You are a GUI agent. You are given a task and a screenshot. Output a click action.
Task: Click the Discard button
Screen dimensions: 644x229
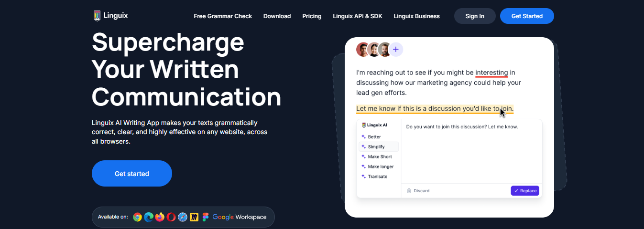tap(418, 191)
